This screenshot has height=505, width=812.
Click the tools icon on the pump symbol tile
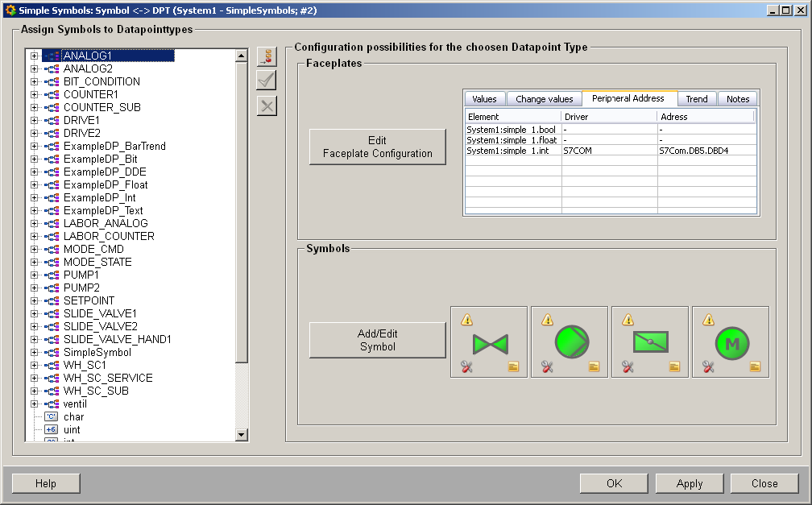[x=547, y=366]
